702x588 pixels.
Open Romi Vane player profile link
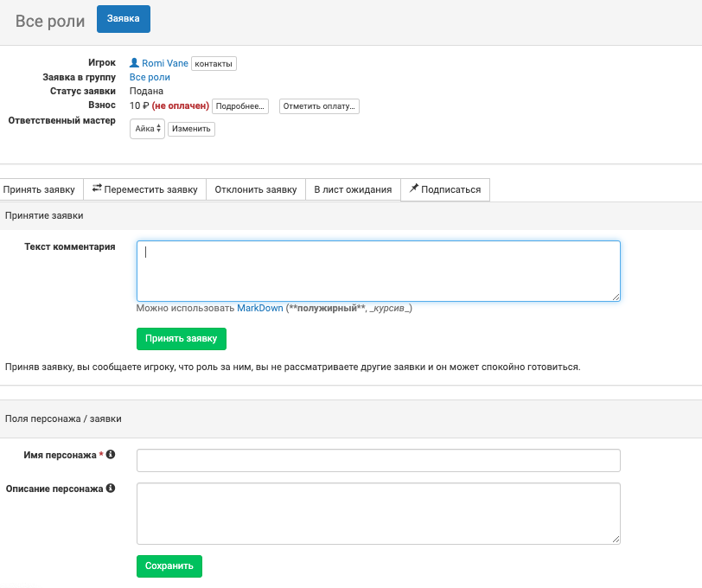pyautogui.click(x=165, y=63)
